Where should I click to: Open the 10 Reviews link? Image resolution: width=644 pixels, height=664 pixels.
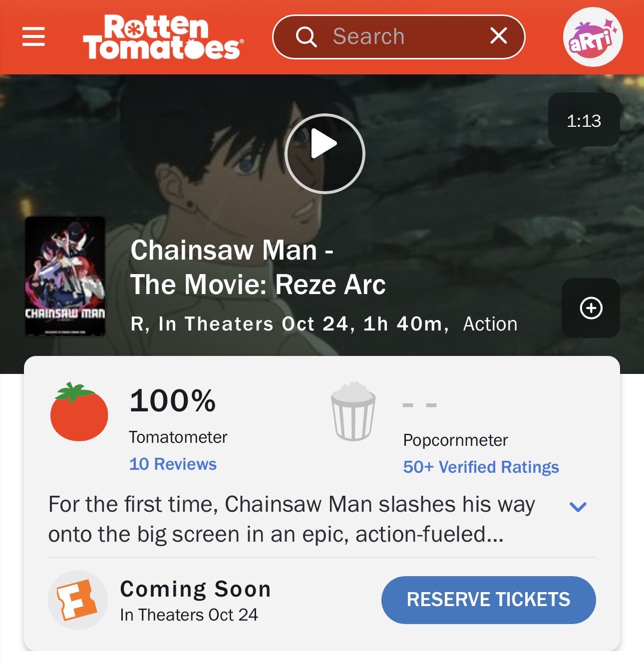pos(173,464)
